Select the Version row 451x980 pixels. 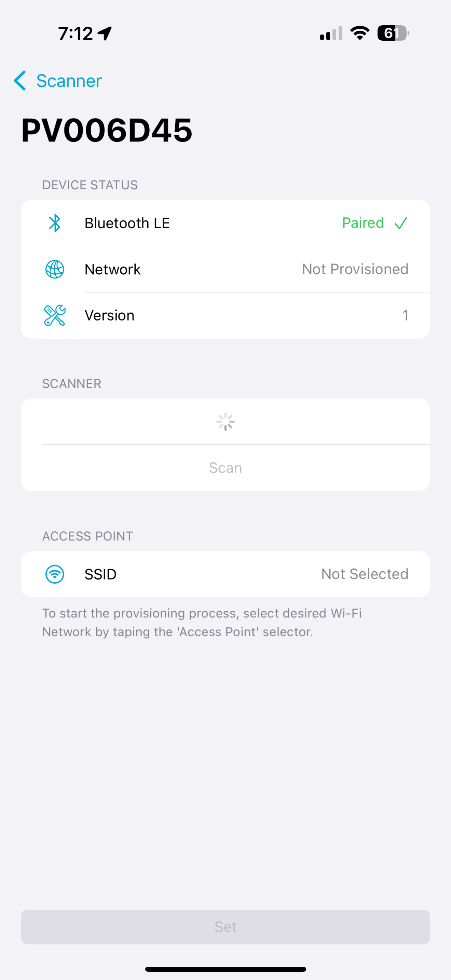225,315
